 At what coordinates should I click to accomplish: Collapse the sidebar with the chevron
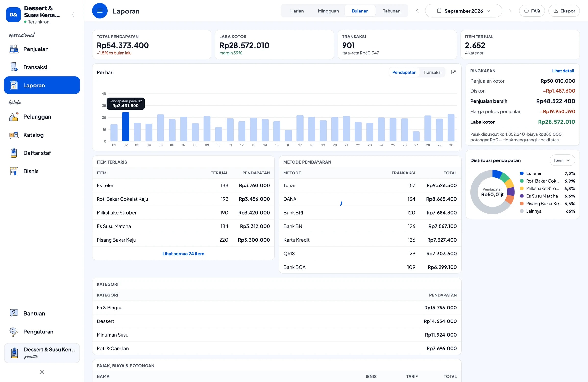coord(73,14)
